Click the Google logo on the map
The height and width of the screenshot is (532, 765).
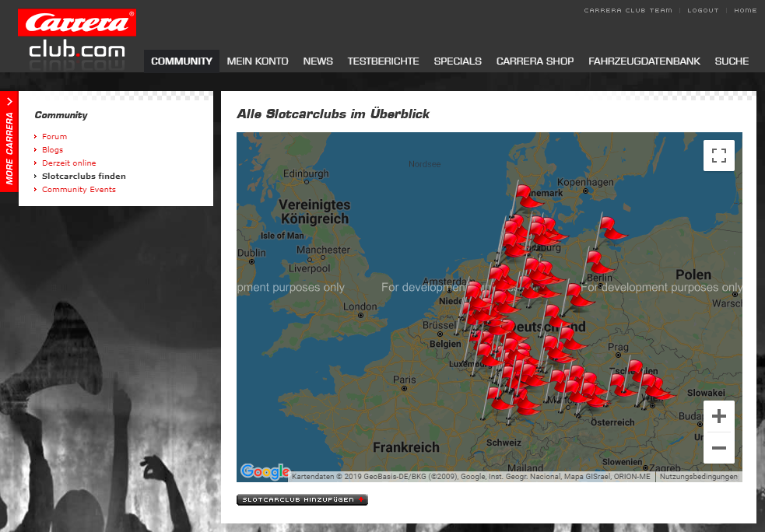265,471
